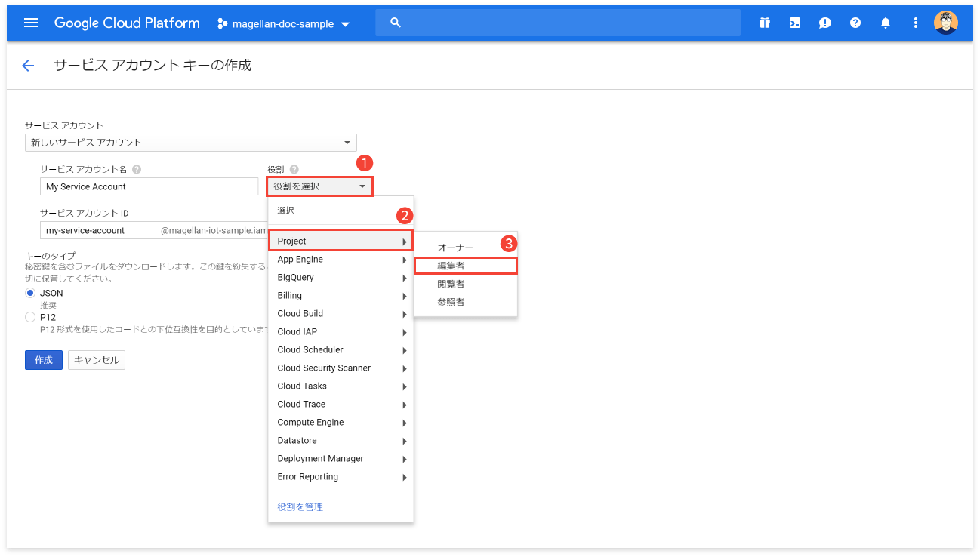The image size is (980, 557).
Task: Expand the App Engine submenu
Action: [x=341, y=260]
